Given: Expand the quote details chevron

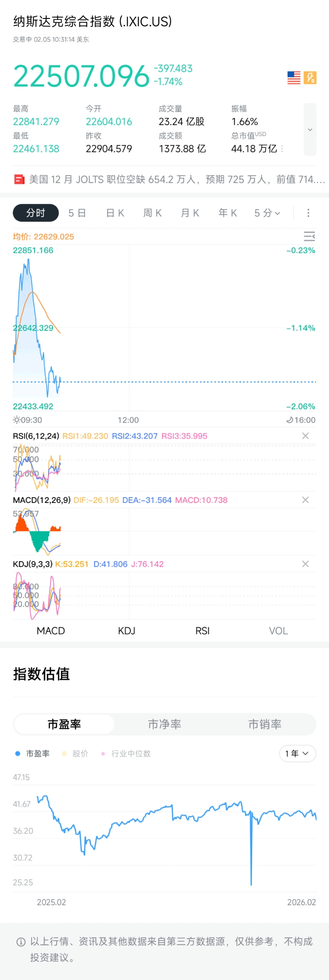Looking at the screenshot, I should [x=310, y=129].
